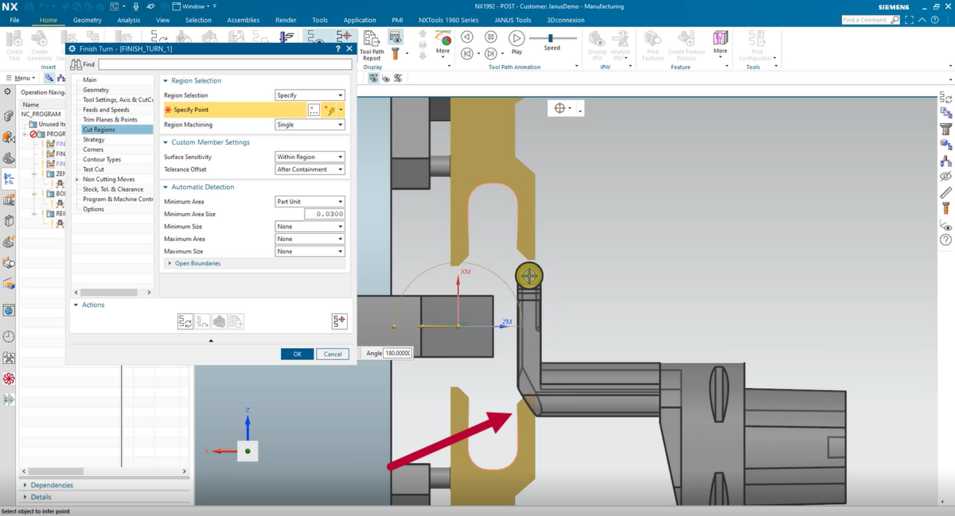Open the Tolerance Offset dropdown
The image size is (955, 516).
[x=310, y=169]
